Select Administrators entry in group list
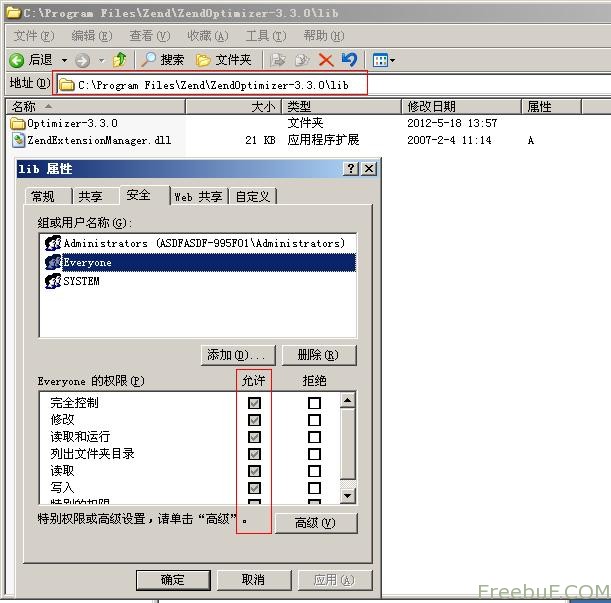Image resolution: width=611 pixels, height=603 pixels. point(200,243)
